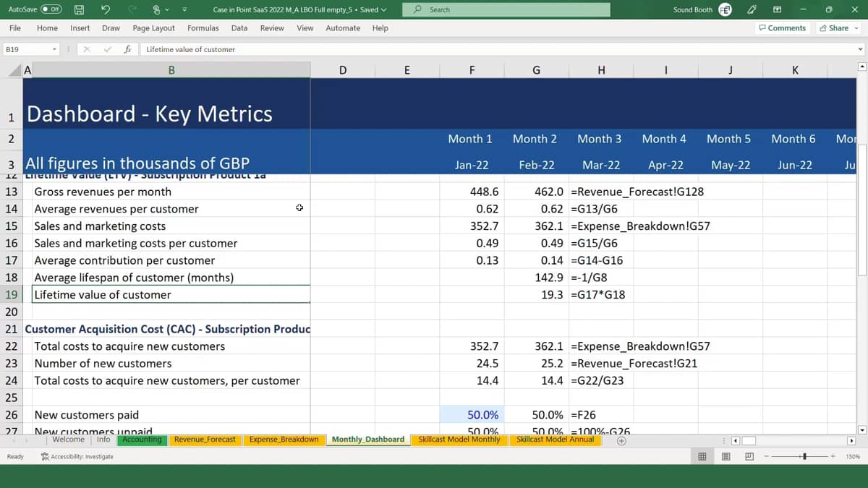Open the Data ribbon tab
This screenshot has width=868, height=488.
tap(239, 28)
